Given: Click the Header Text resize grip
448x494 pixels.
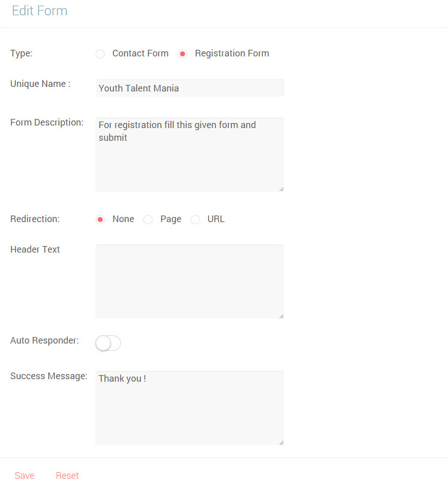Looking at the screenshot, I should click(x=281, y=316).
